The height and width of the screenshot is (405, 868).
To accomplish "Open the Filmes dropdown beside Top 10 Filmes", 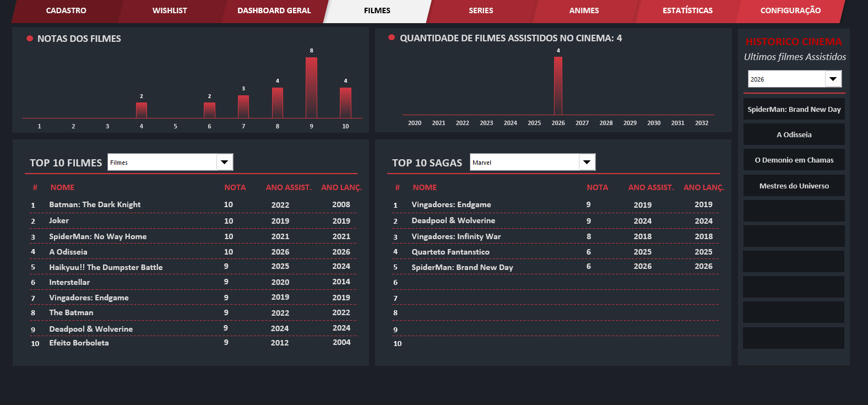I will click(224, 162).
